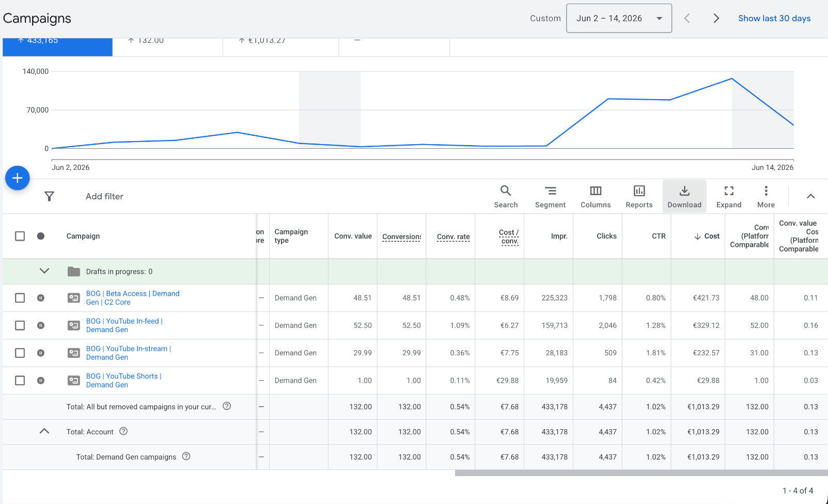Open BOG YouTube In-stream campaign link

coord(129,353)
